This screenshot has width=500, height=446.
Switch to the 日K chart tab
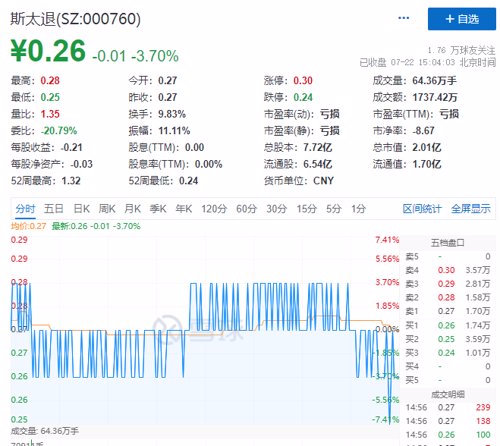click(x=81, y=209)
